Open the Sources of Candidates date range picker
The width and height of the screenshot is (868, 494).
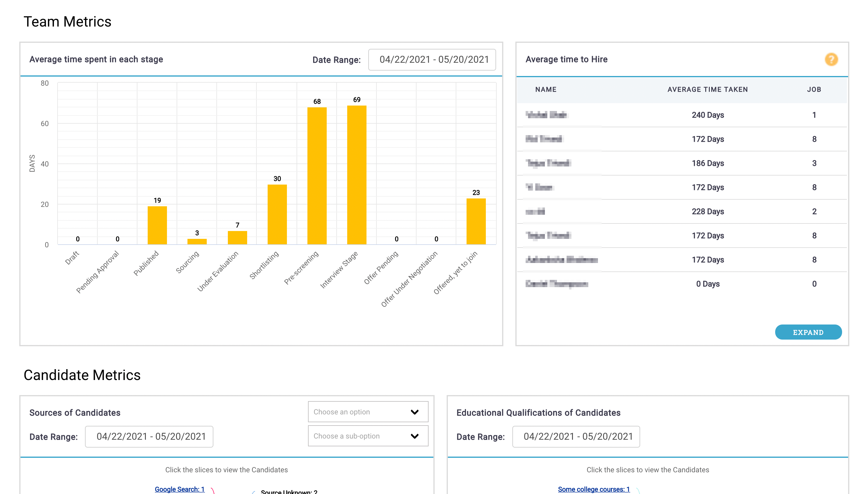[x=149, y=437]
